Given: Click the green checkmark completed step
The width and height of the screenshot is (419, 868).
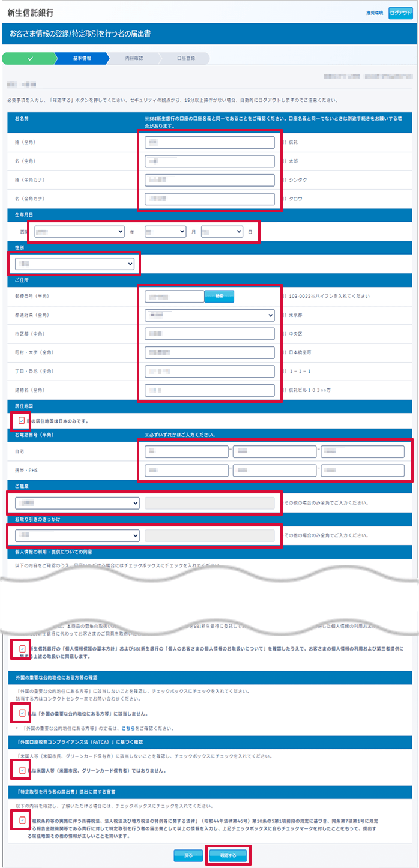Looking at the screenshot, I should 29,58.
